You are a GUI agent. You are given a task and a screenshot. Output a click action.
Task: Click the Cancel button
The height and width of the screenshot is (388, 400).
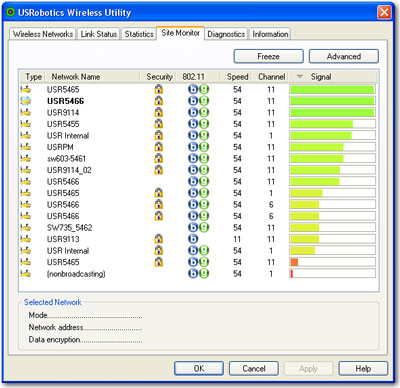click(254, 368)
